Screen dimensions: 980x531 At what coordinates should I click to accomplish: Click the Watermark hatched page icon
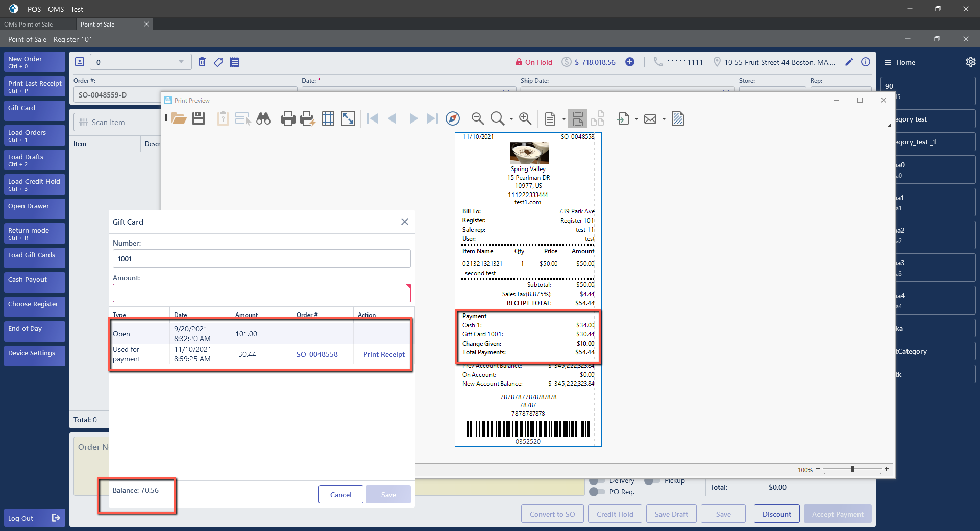click(678, 119)
